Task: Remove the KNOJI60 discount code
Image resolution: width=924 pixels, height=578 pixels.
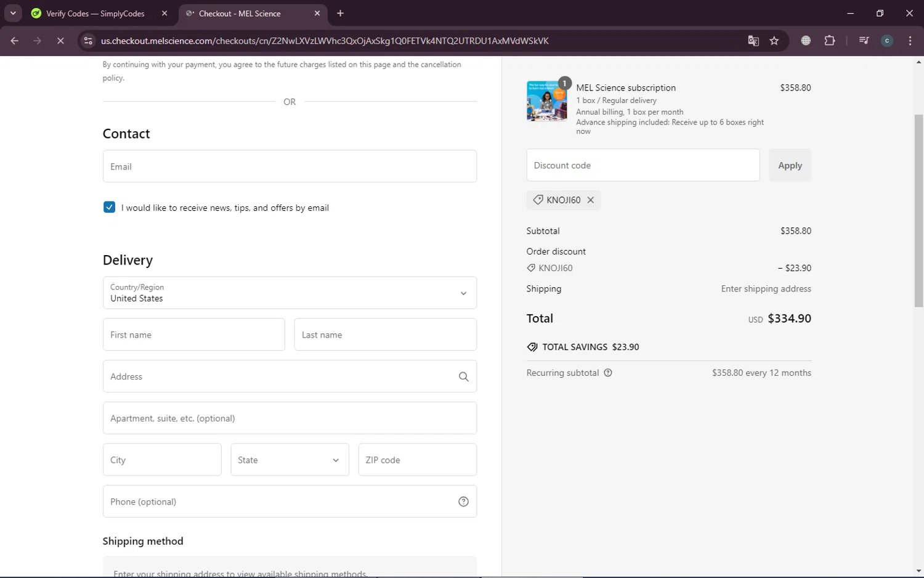Action: point(591,200)
